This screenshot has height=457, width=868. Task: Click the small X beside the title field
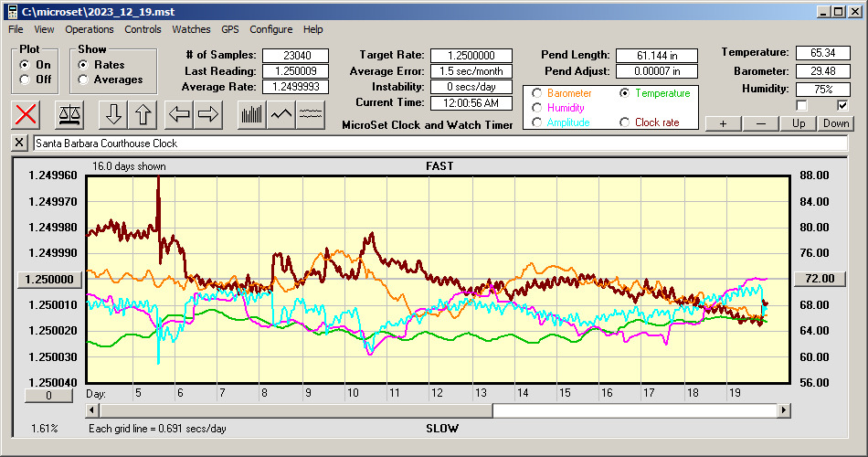(19, 143)
